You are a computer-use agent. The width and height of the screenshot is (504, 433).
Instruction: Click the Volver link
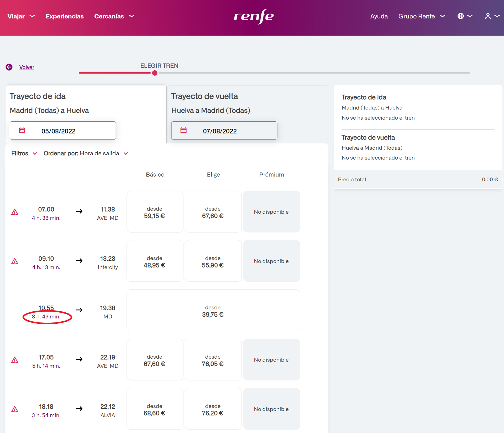pos(27,67)
